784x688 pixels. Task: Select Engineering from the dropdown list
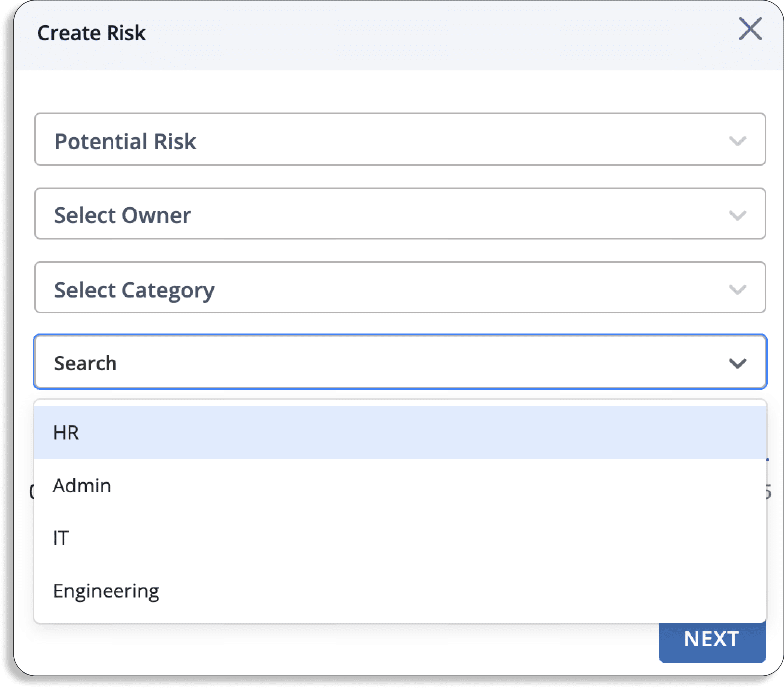400,590
